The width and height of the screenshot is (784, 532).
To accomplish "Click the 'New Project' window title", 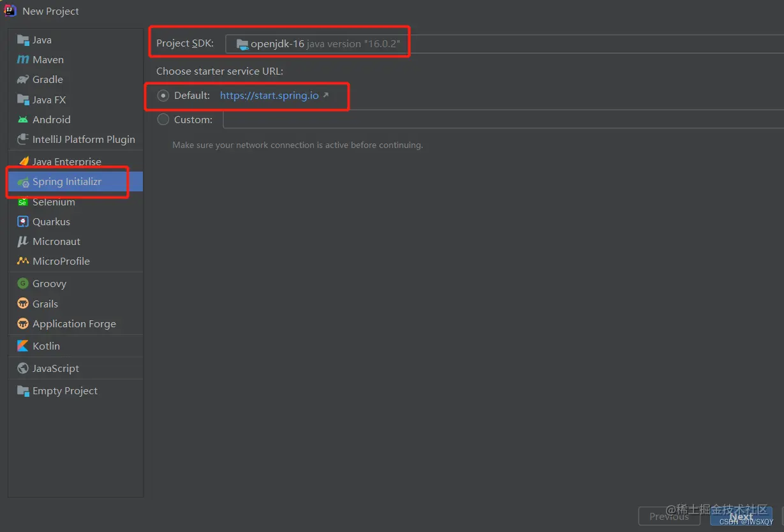I will pyautogui.click(x=50, y=11).
